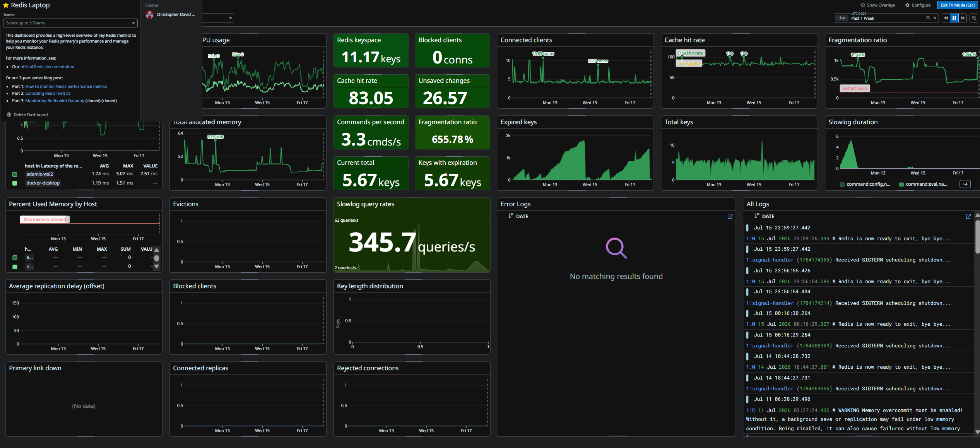
Task: Select the Commands per second 3.3 cmds/s widget
Action: tap(371, 132)
